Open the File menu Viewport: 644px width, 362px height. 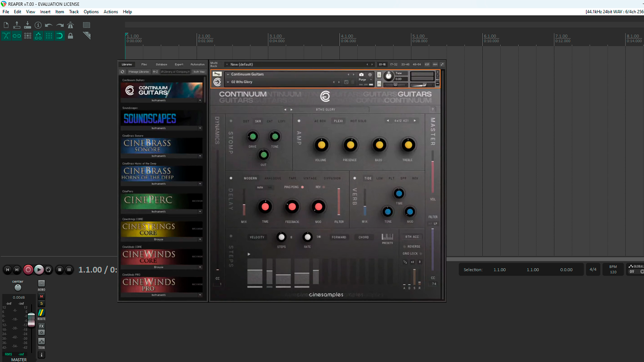click(x=6, y=12)
